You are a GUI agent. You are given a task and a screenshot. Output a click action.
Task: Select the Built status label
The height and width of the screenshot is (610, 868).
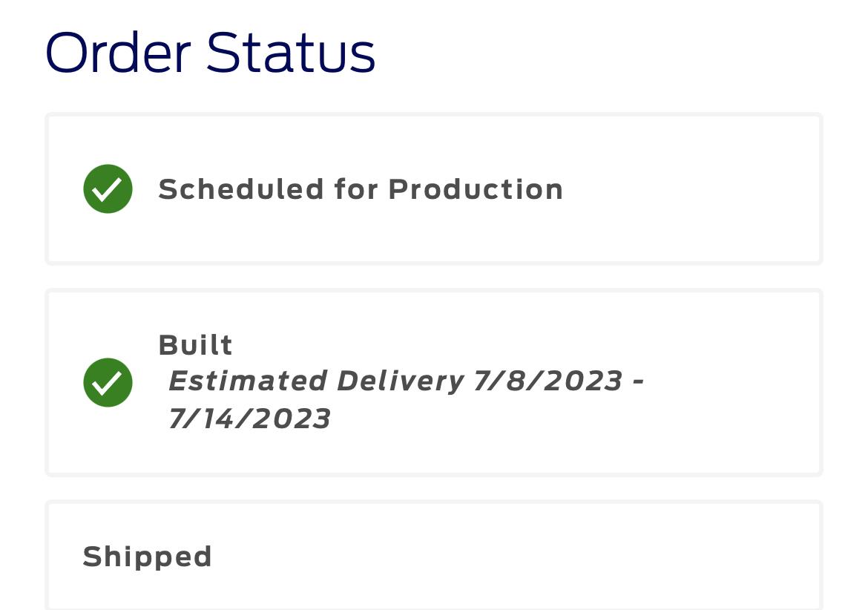click(195, 345)
